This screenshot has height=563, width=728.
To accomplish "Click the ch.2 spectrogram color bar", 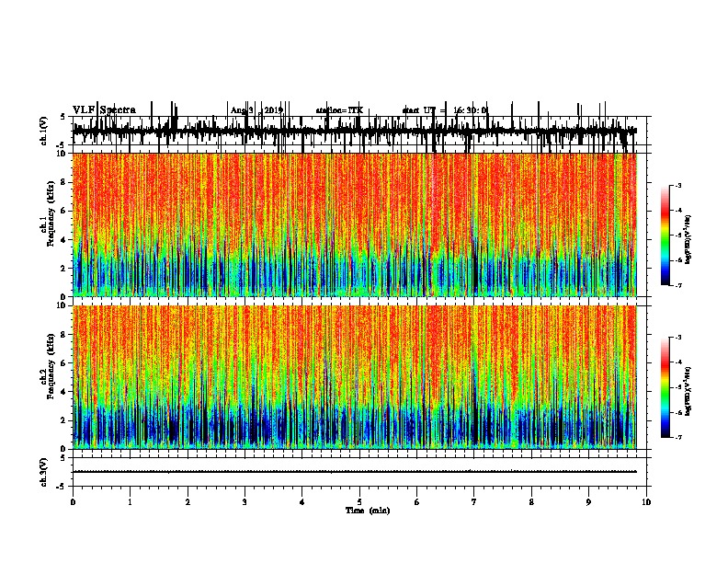I will click(x=665, y=387).
